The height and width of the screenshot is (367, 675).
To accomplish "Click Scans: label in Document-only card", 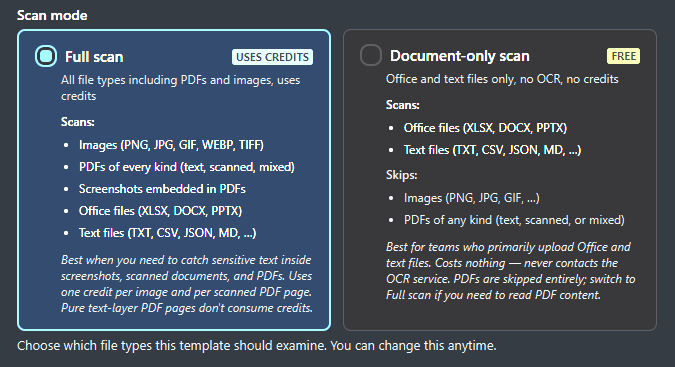I will pos(403,105).
